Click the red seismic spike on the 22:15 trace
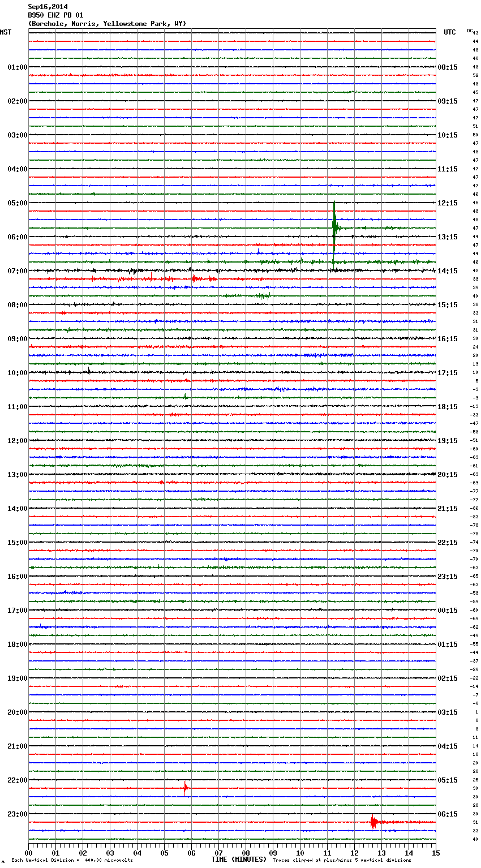481x868 pixels. (185, 788)
